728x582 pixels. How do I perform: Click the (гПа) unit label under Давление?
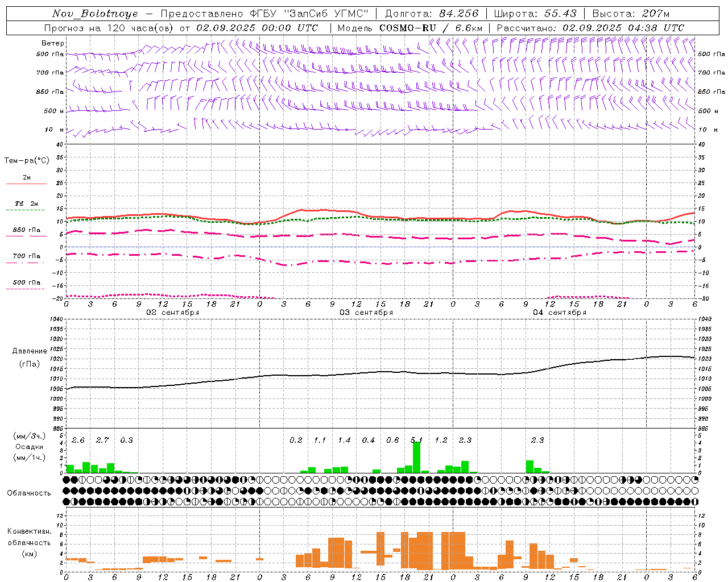pos(30,364)
